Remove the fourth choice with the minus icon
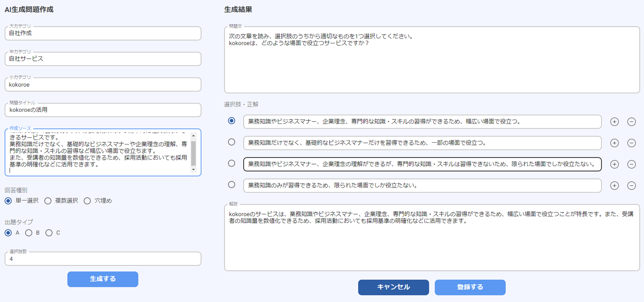This screenshot has width=644, height=302. click(x=631, y=186)
